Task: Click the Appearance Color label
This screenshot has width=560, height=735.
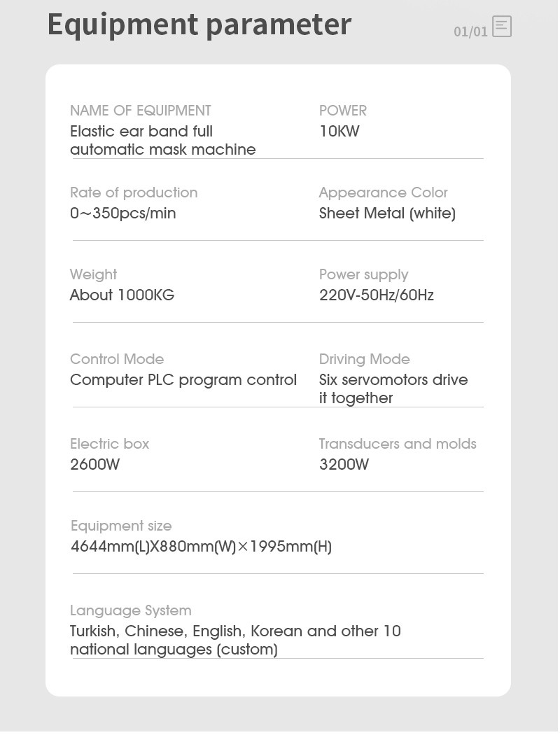Action: pos(384,192)
